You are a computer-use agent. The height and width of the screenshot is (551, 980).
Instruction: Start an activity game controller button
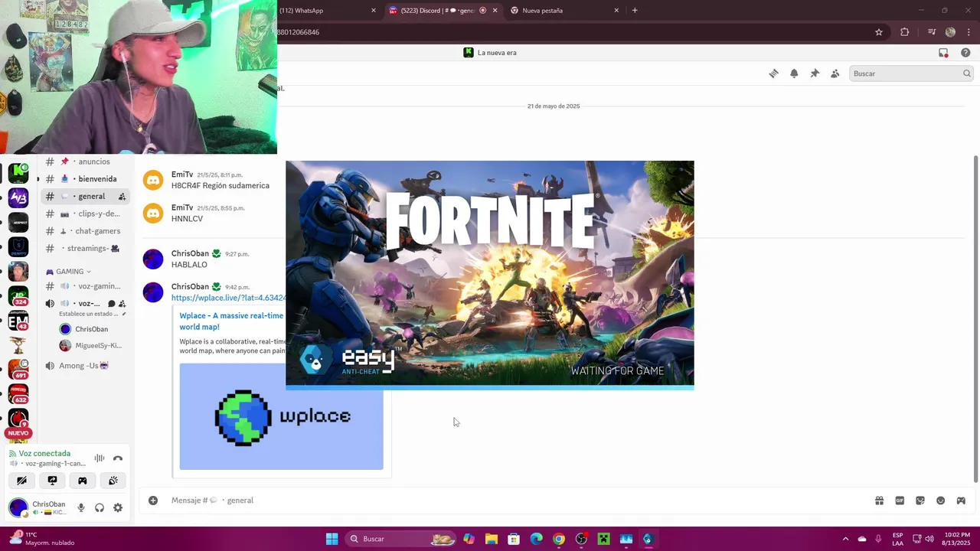(83, 481)
